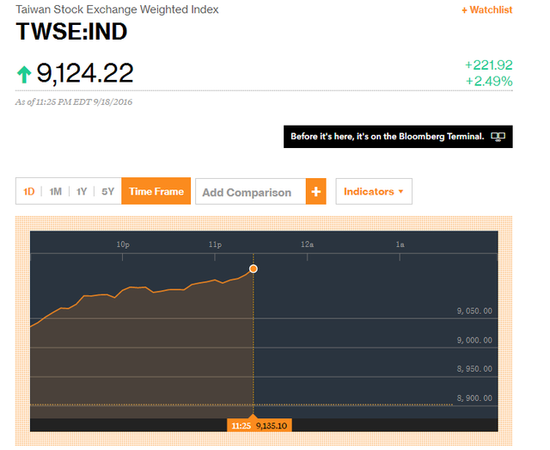Click the 11p tick on the time axis

pos(215,244)
